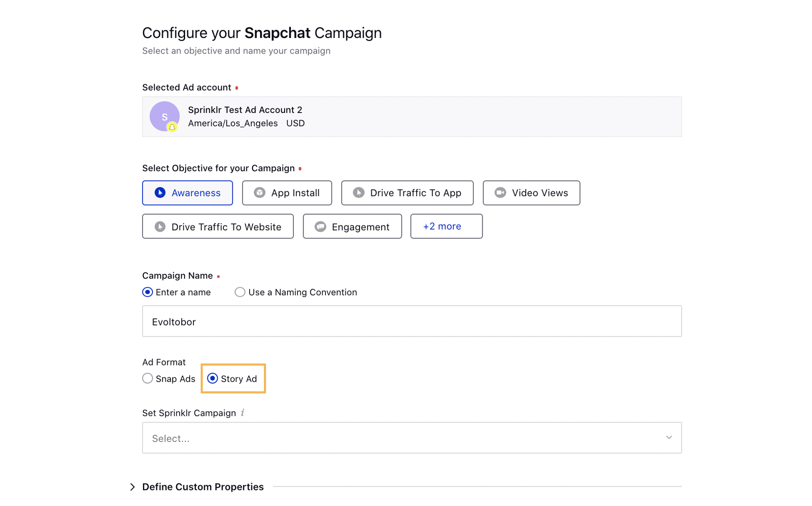The image size is (812, 506).
Task: Select the Drive Traffic To Website objective
Action: 218,226
